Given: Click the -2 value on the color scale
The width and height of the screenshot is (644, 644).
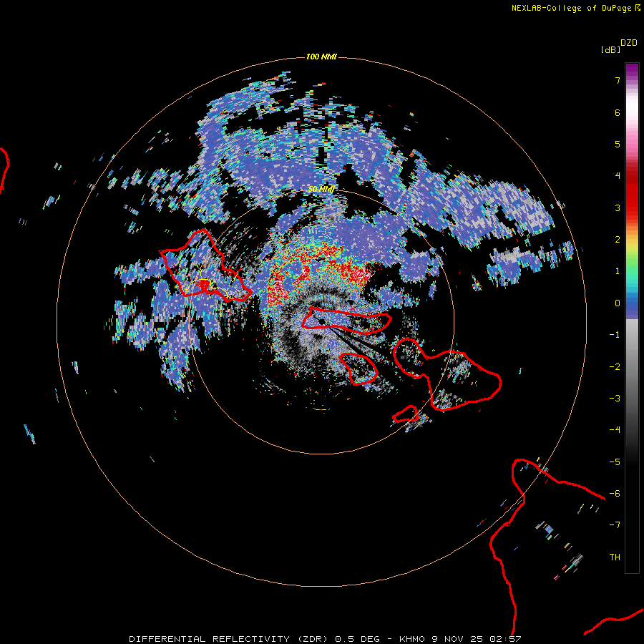Looking at the screenshot, I should (615, 366).
